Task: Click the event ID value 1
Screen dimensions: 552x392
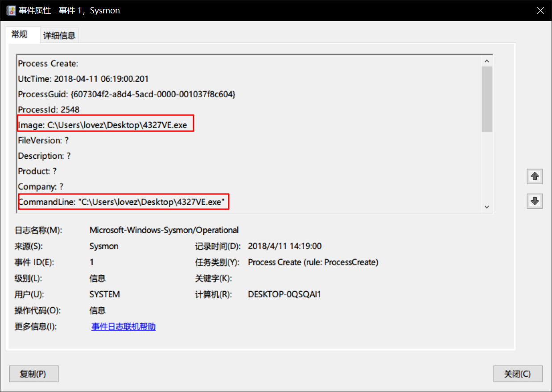Action: (92, 262)
